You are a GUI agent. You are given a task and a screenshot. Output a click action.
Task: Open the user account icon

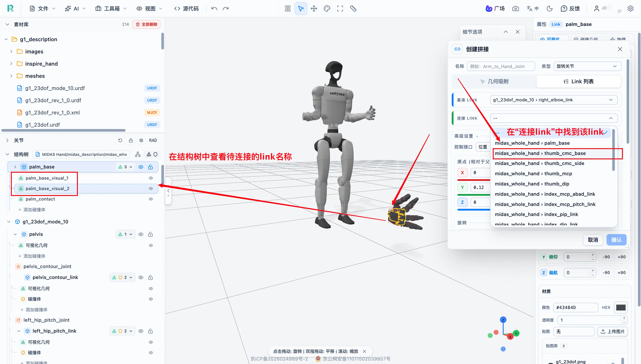pos(597,9)
